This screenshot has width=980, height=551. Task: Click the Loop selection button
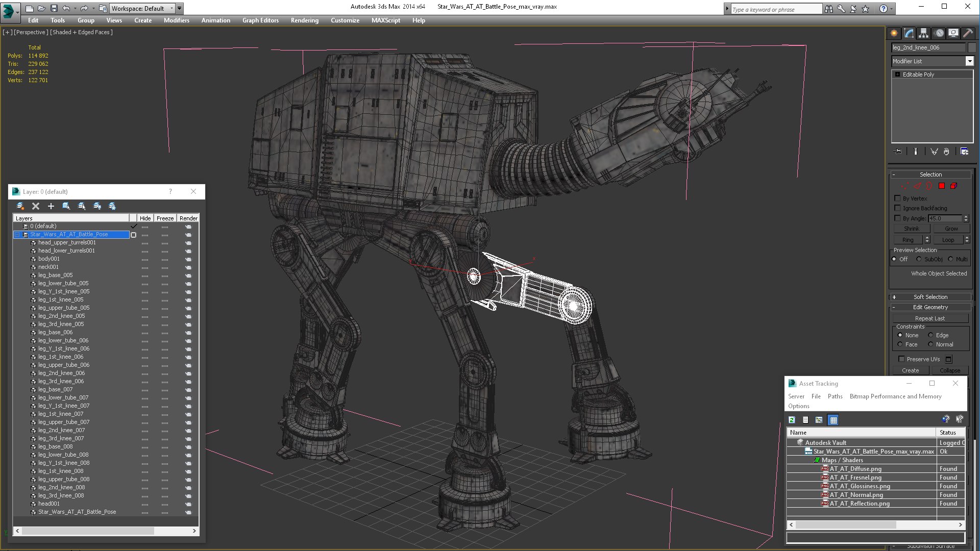948,240
